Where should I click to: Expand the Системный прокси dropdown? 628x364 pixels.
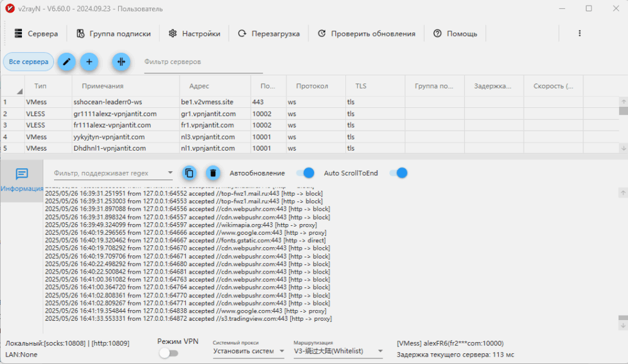coord(249,351)
